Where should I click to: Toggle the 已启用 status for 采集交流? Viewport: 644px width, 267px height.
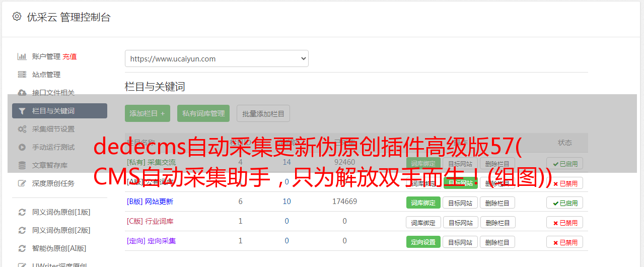(565, 163)
